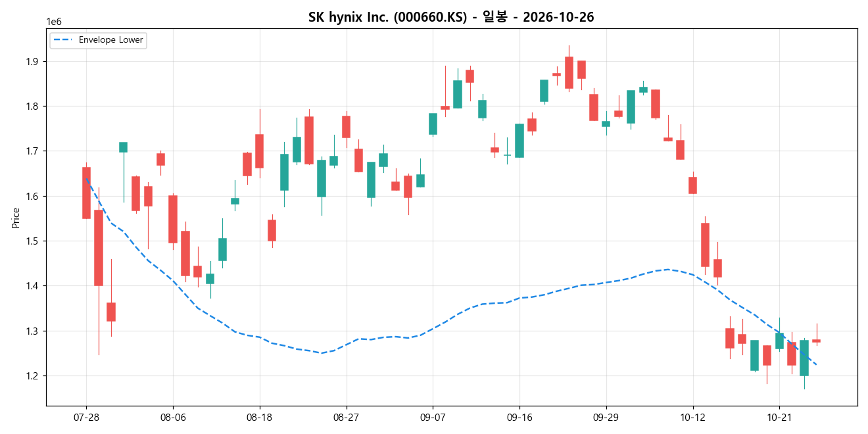This screenshot has width=868, height=434.
Task: Click the first red candlestick above 07-28
Action: pos(86,193)
